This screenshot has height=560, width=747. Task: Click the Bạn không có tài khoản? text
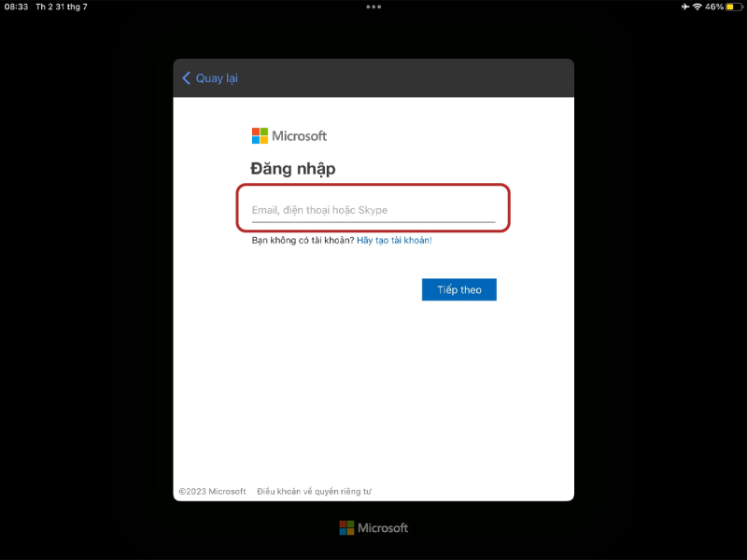[x=302, y=238]
